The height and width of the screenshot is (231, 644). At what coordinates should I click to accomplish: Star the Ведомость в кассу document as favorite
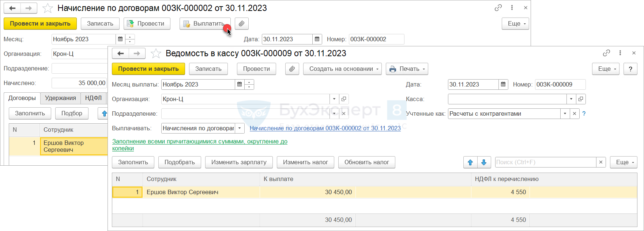[156, 53]
